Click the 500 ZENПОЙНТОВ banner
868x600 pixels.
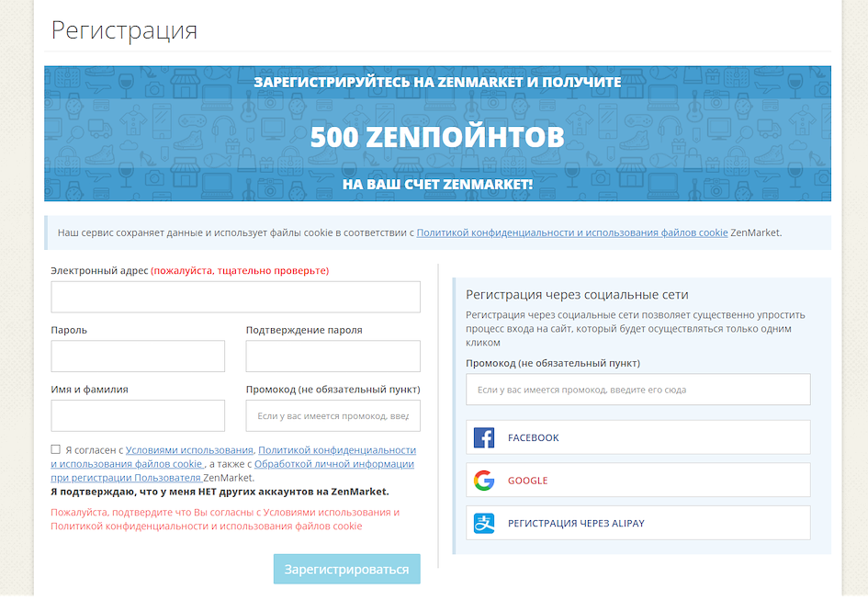coord(437,133)
